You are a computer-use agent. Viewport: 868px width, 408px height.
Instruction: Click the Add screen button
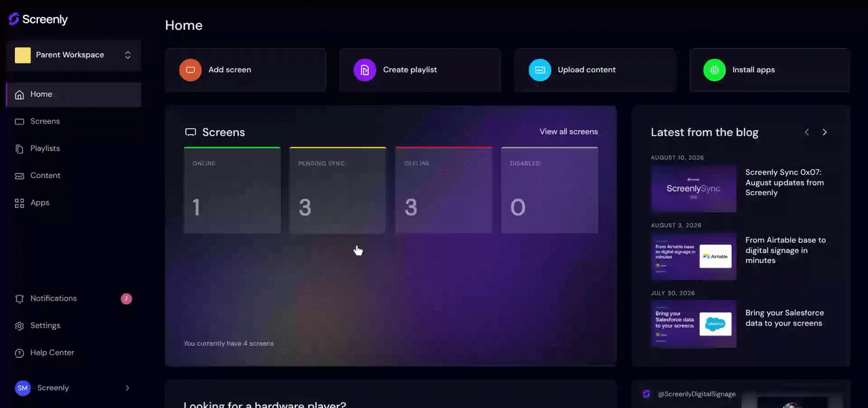coord(245,70)
